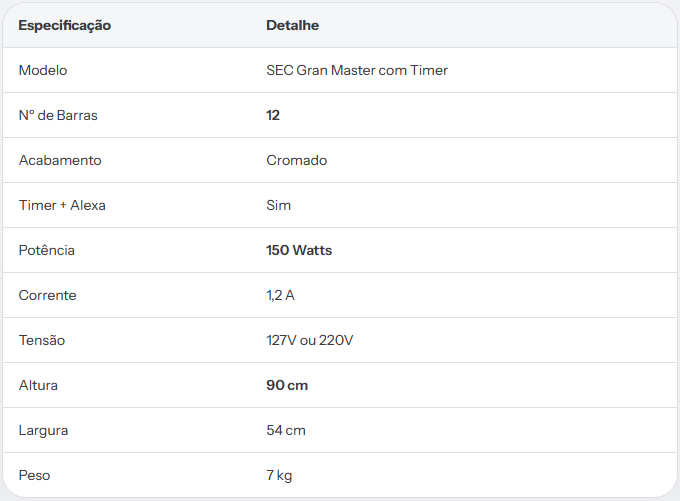
Task: Click the SEC Gran Master com Timer value
Action: pyautogui.click(x=357, y=70)
